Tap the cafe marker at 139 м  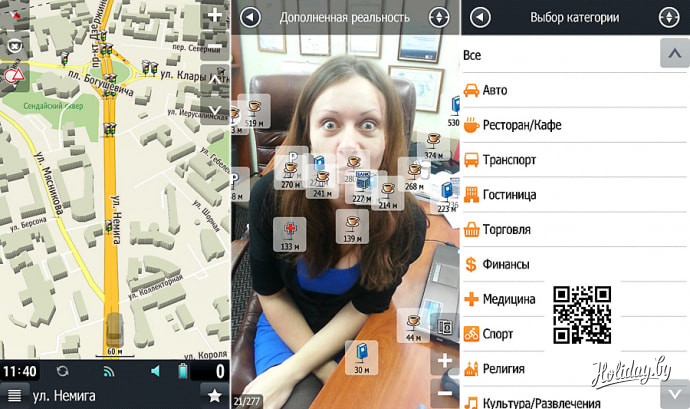point(351,227)
